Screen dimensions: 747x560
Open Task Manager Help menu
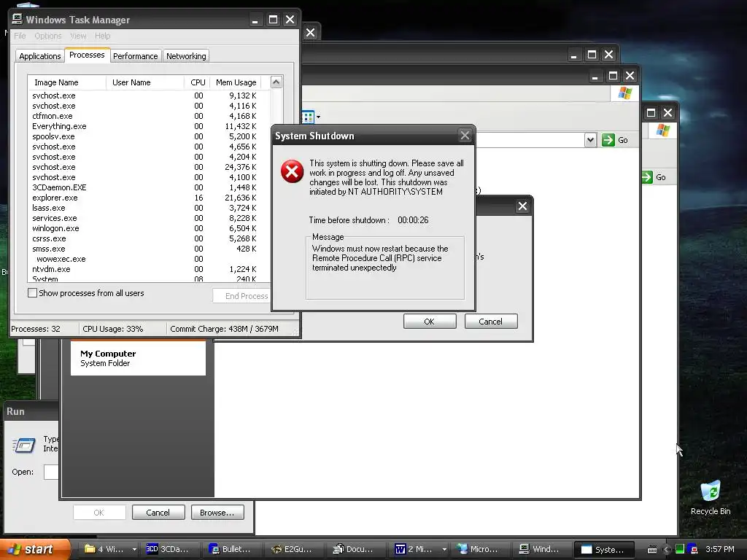coord(102,36)
